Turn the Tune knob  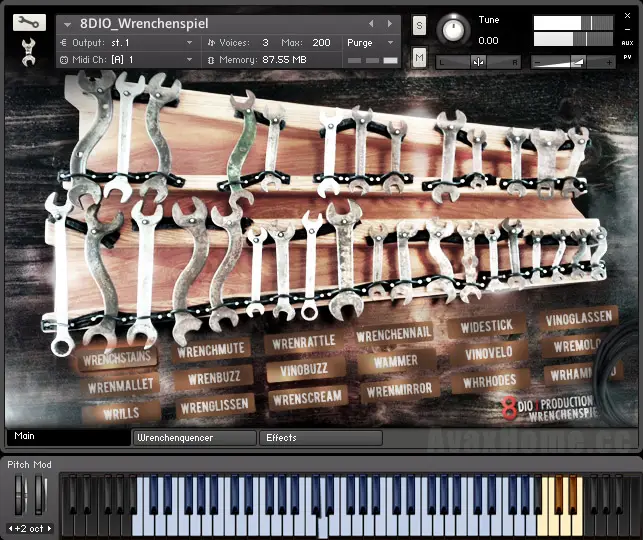pyautogui.click(x=453, y=30)
